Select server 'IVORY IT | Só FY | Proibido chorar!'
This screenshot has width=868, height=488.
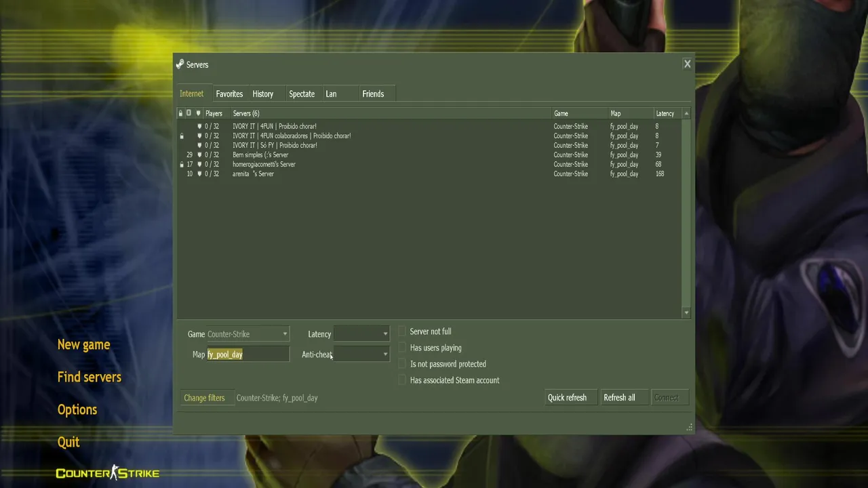coord(430,145)
